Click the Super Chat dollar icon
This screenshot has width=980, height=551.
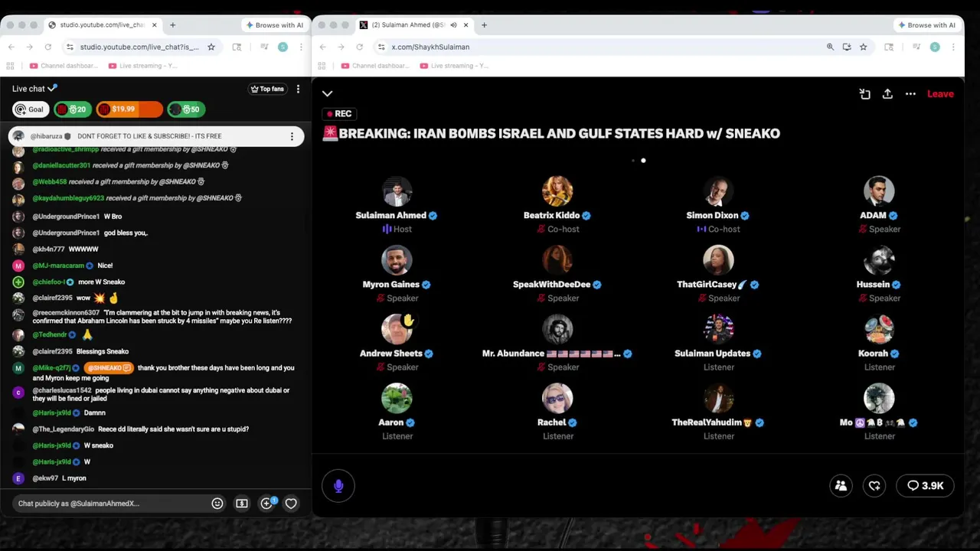[242, 504]
